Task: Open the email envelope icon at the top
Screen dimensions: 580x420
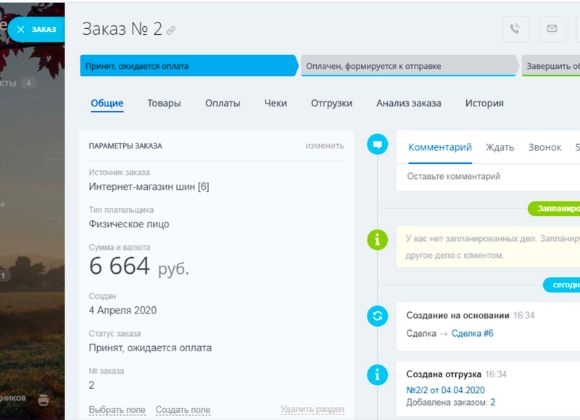Action: [552, 28]
